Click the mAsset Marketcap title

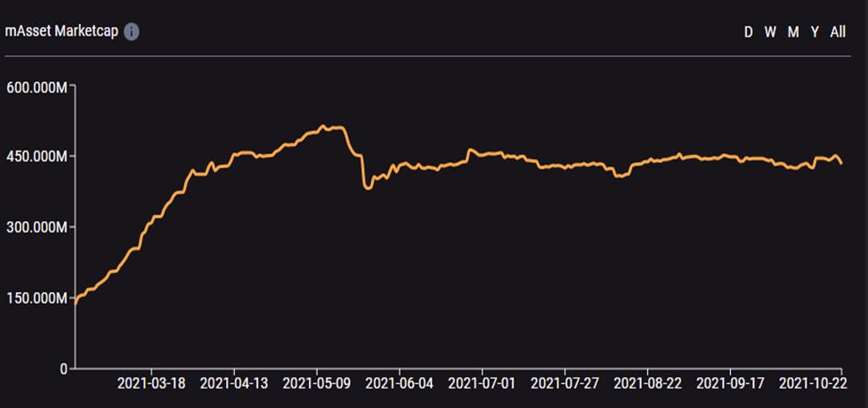point(61,31)
